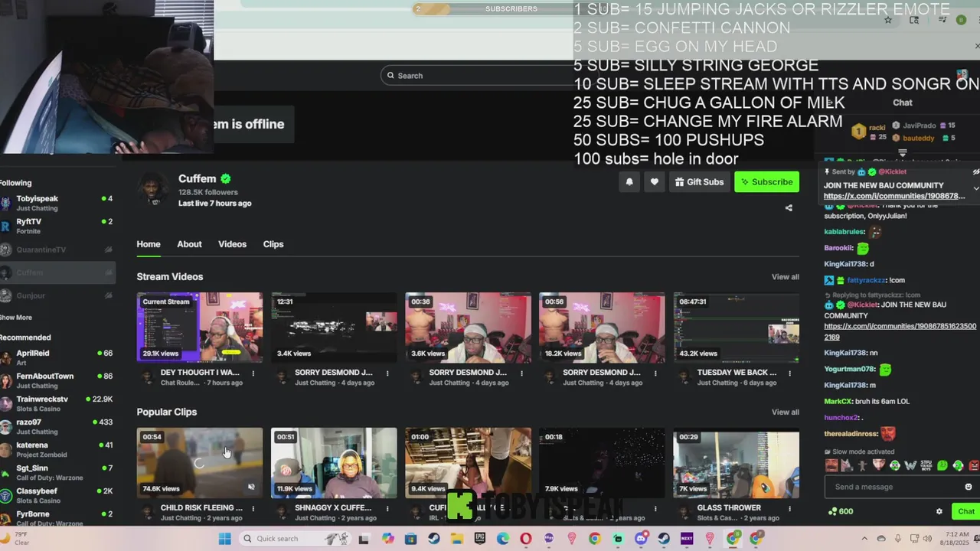Click View all for Popular Clips
The image size is (980, 551).
click(x=785, y=412)
